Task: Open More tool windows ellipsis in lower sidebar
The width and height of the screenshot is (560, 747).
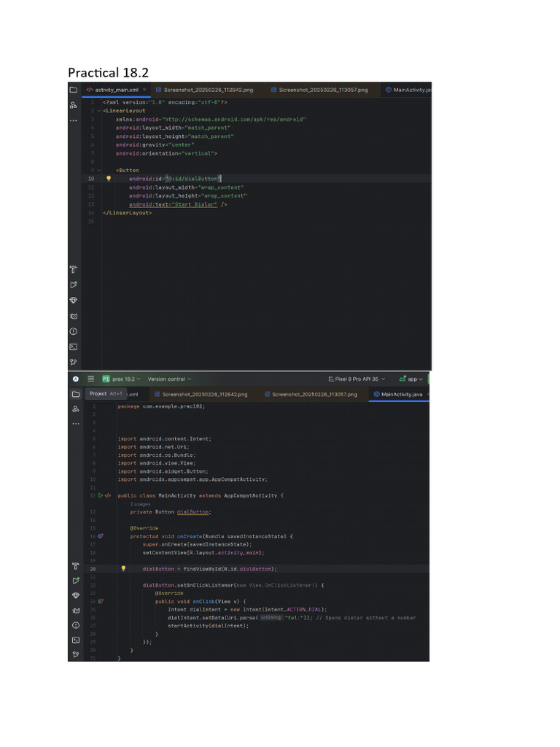Action: [x=74, y=425]
